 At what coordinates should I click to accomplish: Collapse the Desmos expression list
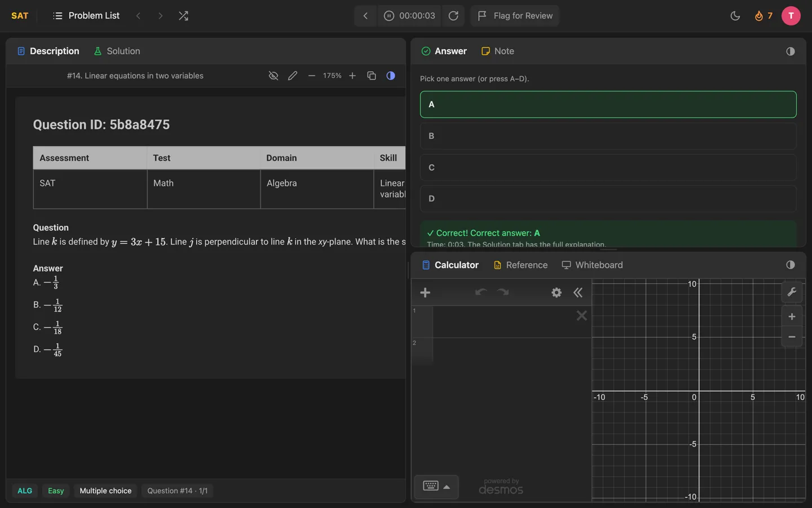tap(578, 292)
